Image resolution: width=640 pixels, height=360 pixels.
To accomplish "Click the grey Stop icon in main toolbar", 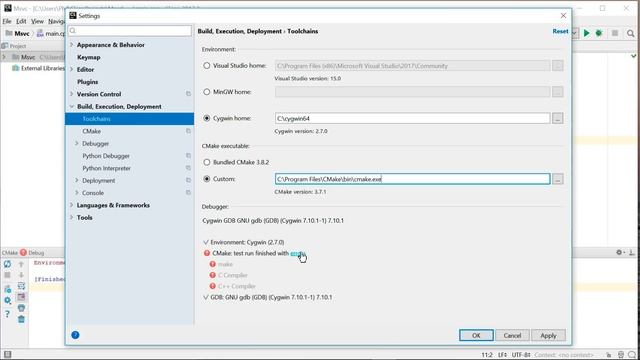I will pos(615,33).
